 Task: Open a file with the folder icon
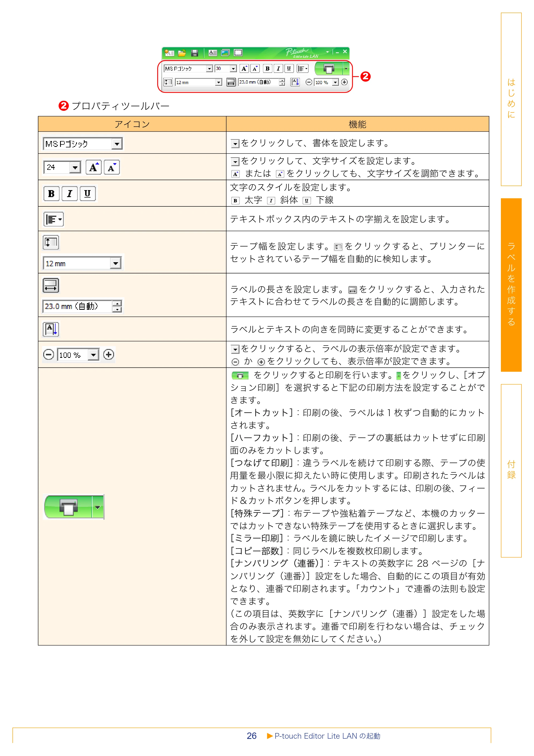pyautogui.click(x=182, y=53)
